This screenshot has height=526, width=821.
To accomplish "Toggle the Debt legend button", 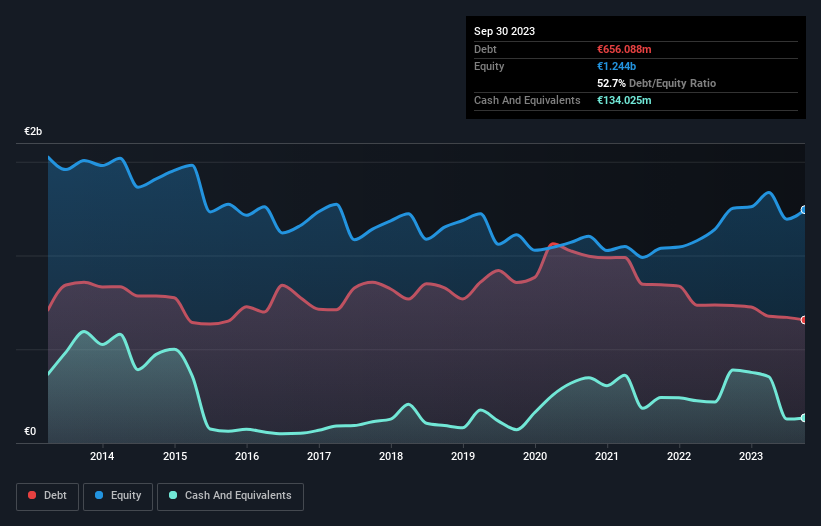I will coord(48,496).
